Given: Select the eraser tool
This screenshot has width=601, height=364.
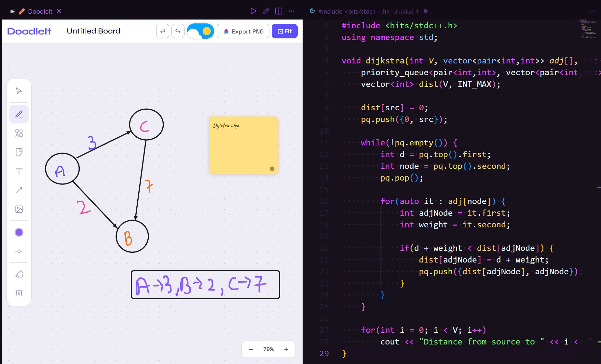Looking at the screenshot, I should click(19, 274).
